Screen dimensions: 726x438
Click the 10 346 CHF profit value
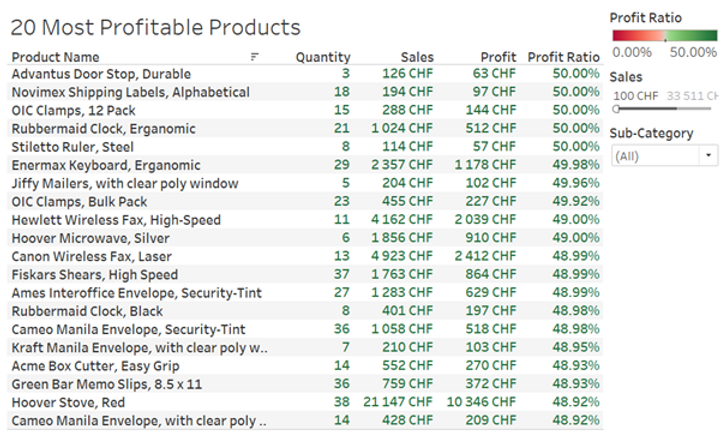click(481, 402)
